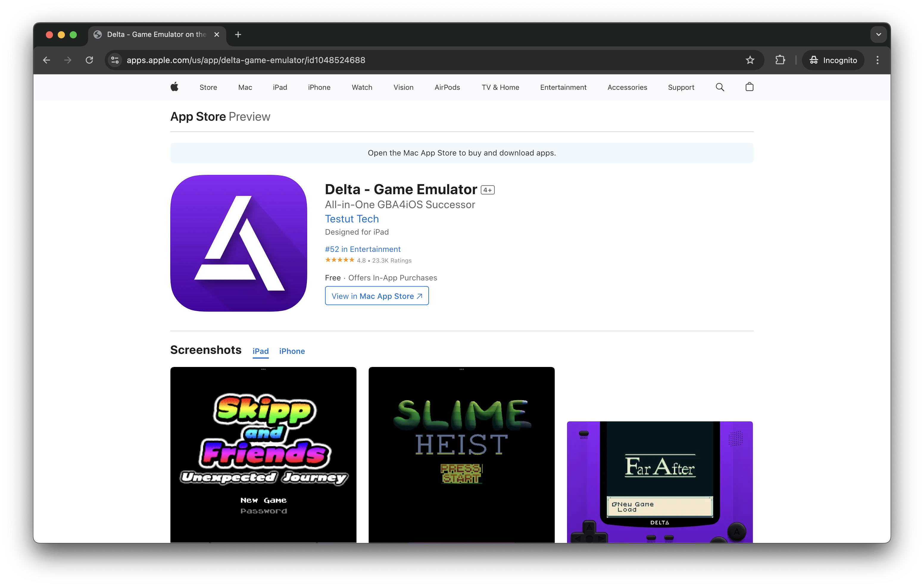This screenshot has height=587, width=924.
Task: Open a new tab with plus icon
Action: click(x=238, y=34)
